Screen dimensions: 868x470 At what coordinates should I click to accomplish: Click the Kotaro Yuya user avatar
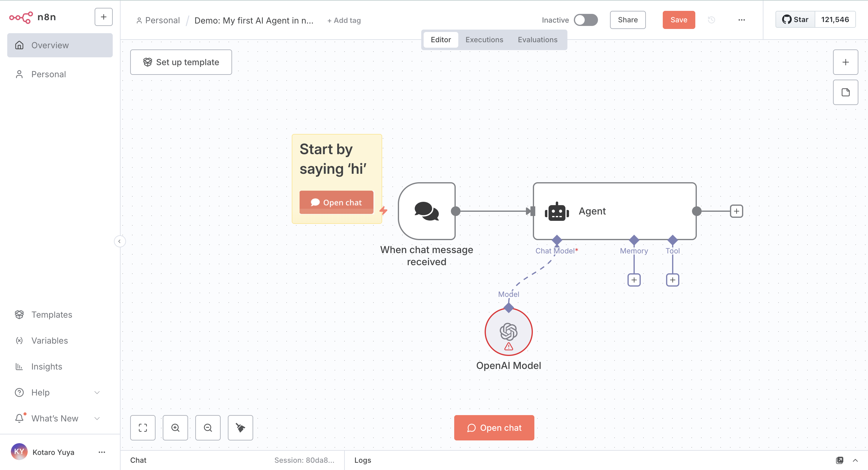click(19, 452)
